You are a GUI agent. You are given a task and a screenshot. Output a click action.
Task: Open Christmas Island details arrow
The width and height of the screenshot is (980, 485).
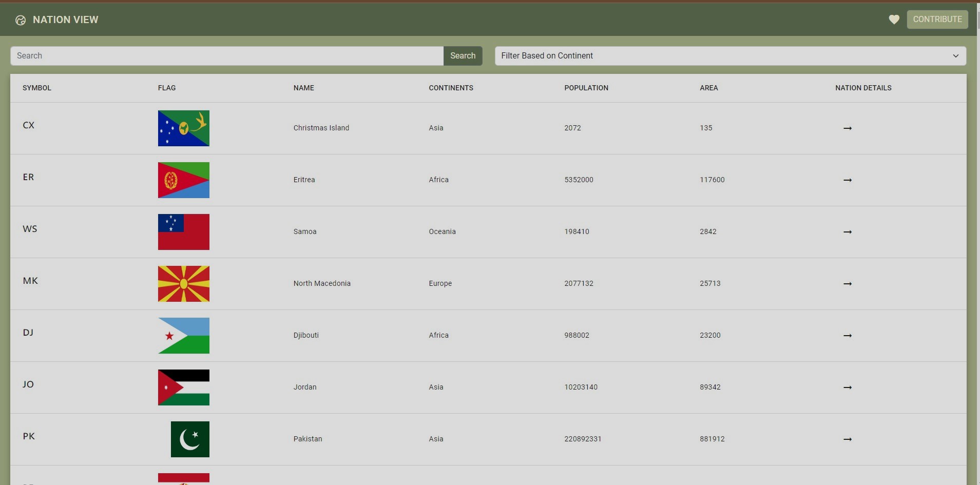pyautogui.click(x=848, y=128)
